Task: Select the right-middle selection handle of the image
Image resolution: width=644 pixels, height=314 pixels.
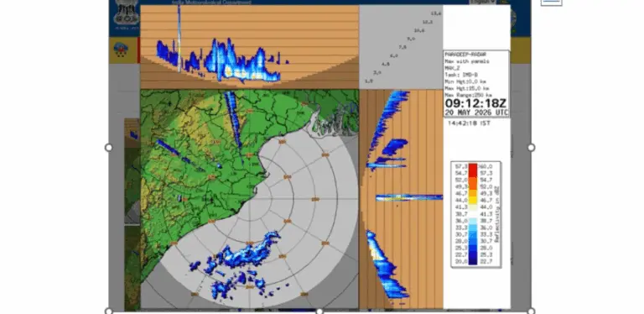Action: 531,148
